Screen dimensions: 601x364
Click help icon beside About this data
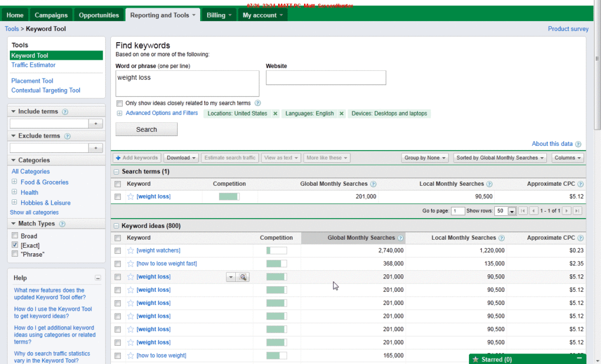point(578,144)
